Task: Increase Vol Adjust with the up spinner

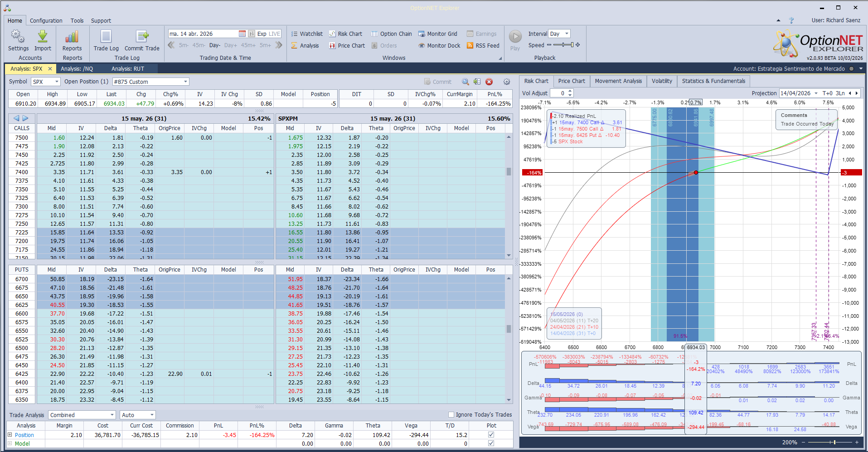Action: pyautogui.click(x=570, y=91)
